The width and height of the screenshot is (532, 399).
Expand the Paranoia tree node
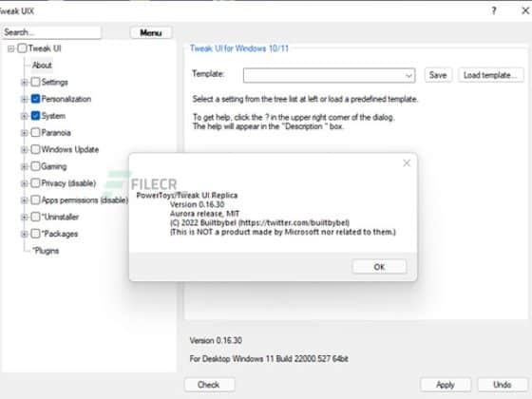tap(24, 133)
